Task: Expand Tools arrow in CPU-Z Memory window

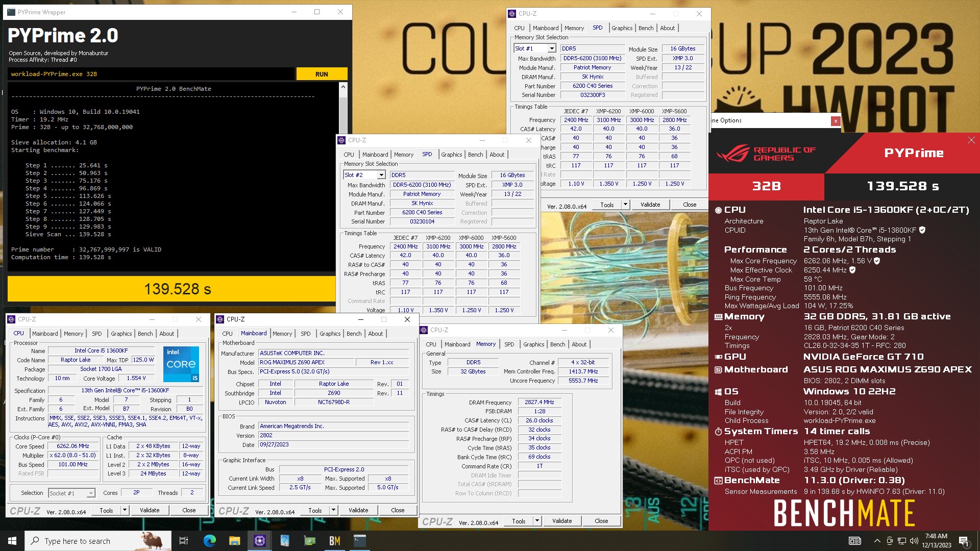Action: 537,521
